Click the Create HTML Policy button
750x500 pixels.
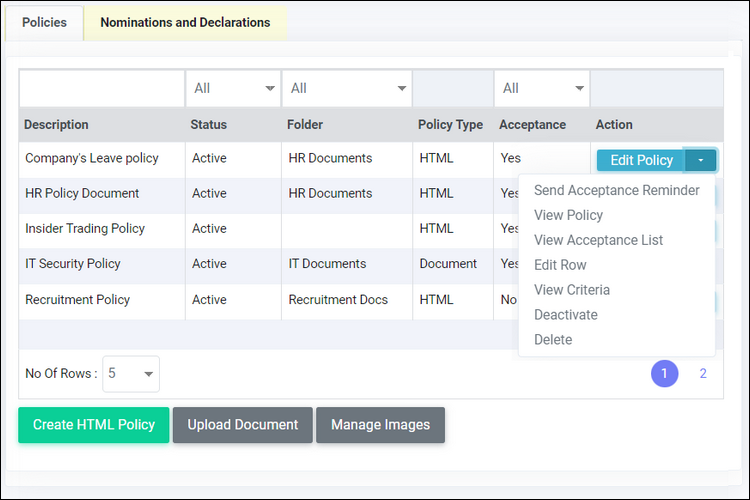(x=93, y=425)
